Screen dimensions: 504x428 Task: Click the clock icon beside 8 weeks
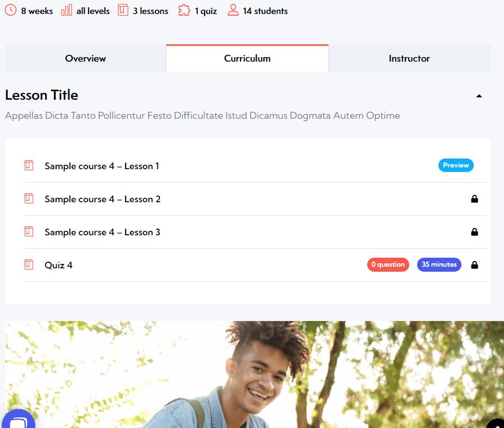10,10
